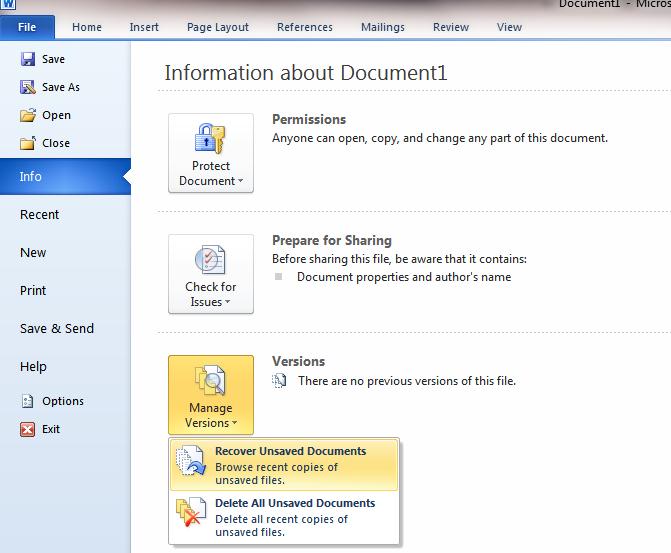Image resolution: width=671 pixels, height=553 pixels.
Task: Click the Save As disk icon
Action: coord(27,88)
